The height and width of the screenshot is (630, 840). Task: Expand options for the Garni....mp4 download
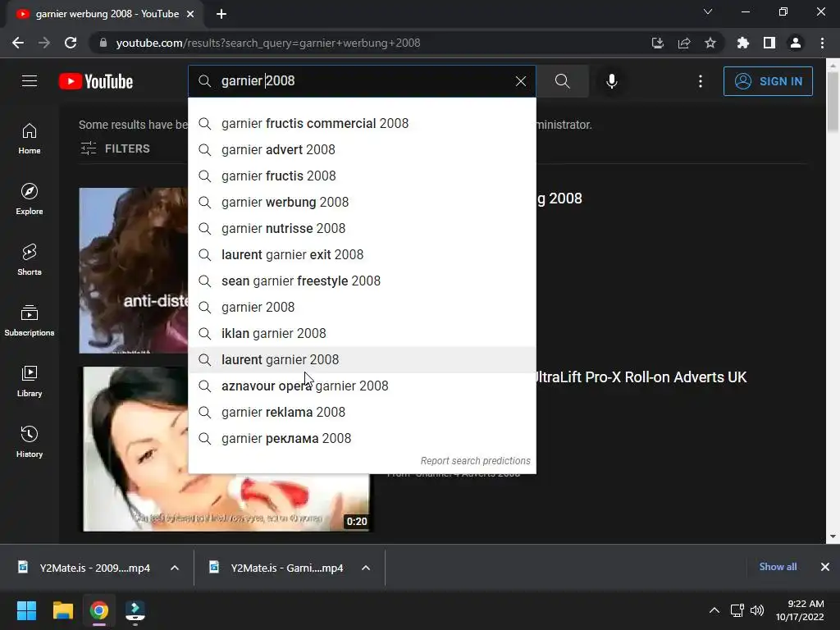pyautogui.click(x=366, y=568)
